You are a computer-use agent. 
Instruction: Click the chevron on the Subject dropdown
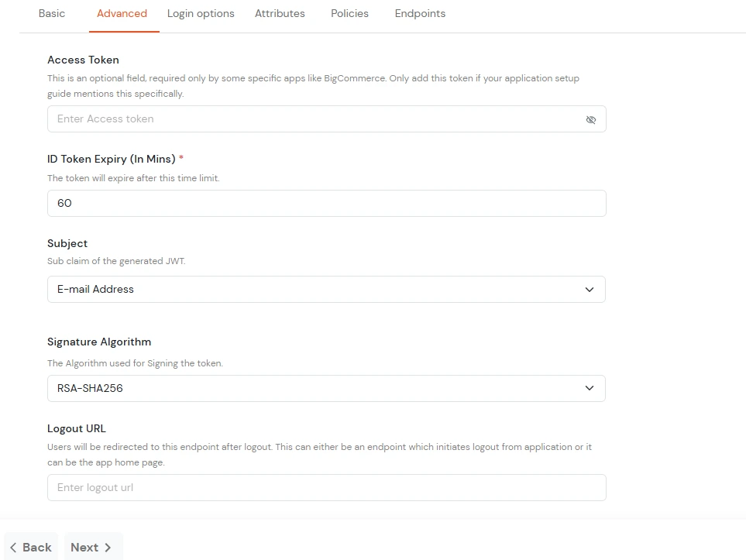pyautogui.click(x=589, y=289)
